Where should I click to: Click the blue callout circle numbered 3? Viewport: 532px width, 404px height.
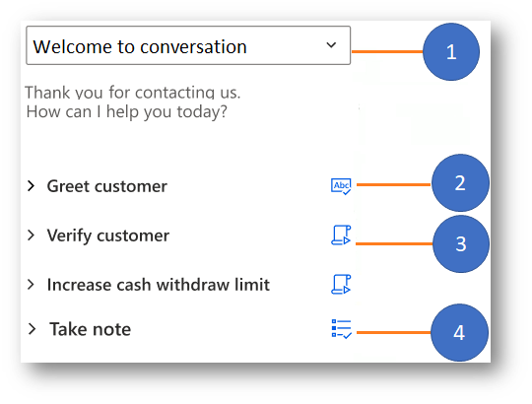tap(461, 244)
